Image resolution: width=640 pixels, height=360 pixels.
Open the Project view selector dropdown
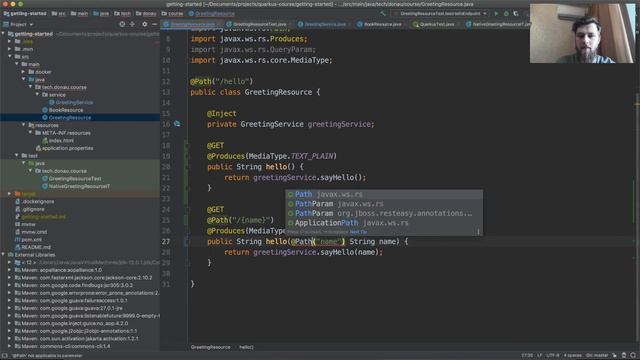click(x=18, y=24)
